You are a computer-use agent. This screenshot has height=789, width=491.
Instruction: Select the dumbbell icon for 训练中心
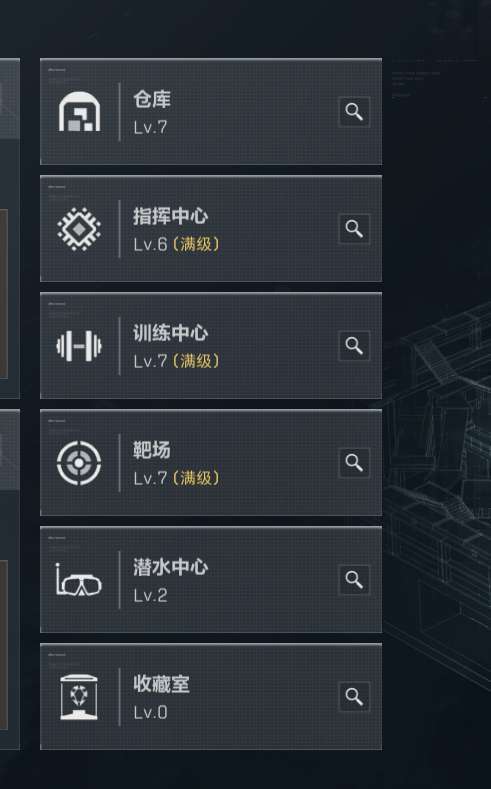(x=79, y=346)
